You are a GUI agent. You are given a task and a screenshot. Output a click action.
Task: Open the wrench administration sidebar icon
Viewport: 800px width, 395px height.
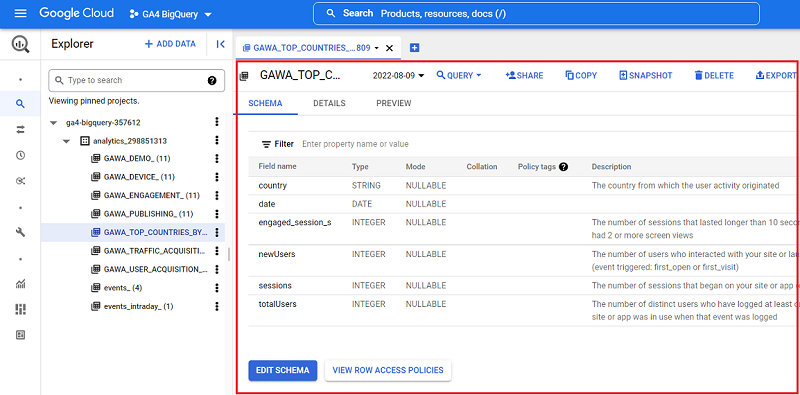pos(20,232)
